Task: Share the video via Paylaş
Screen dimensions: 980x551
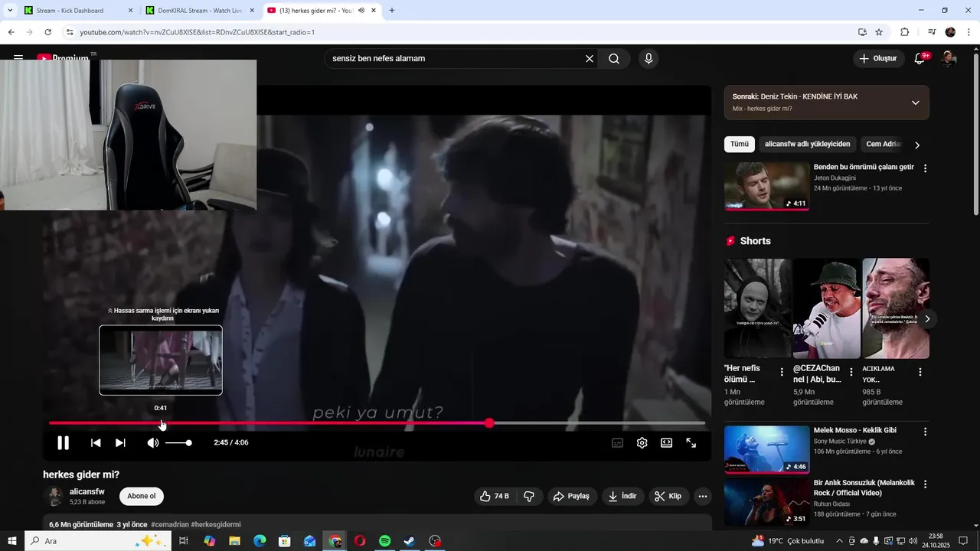Action: (x=571, y=496)
